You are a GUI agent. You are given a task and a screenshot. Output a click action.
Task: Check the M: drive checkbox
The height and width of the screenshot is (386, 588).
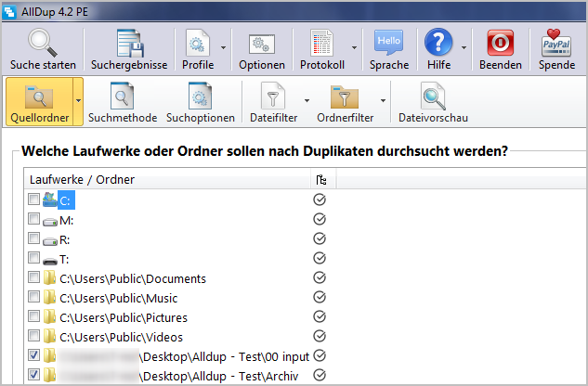tap(33, 218)
